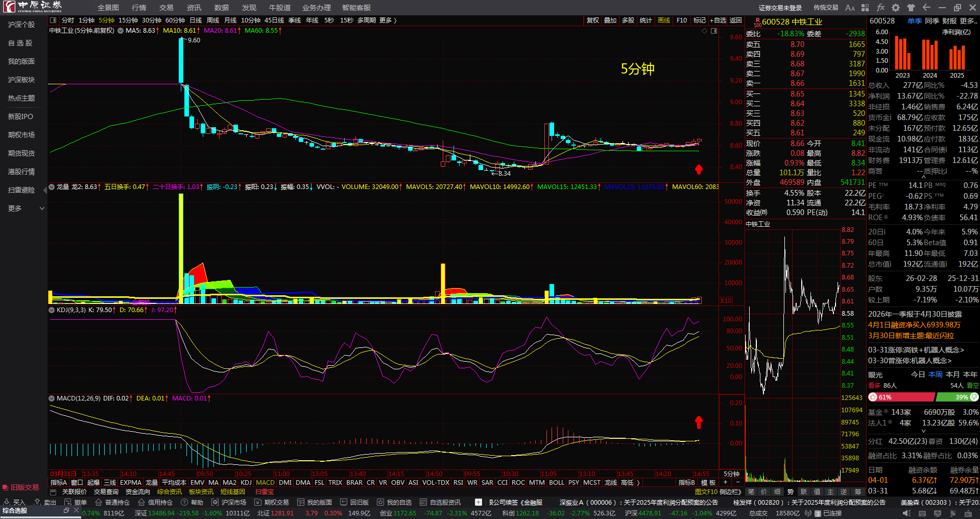Image resolution: width=980 pixels, height=519 pixels.
Task: Open the settings gear icon
Action: pyautogui.click(x=896, y=8)
